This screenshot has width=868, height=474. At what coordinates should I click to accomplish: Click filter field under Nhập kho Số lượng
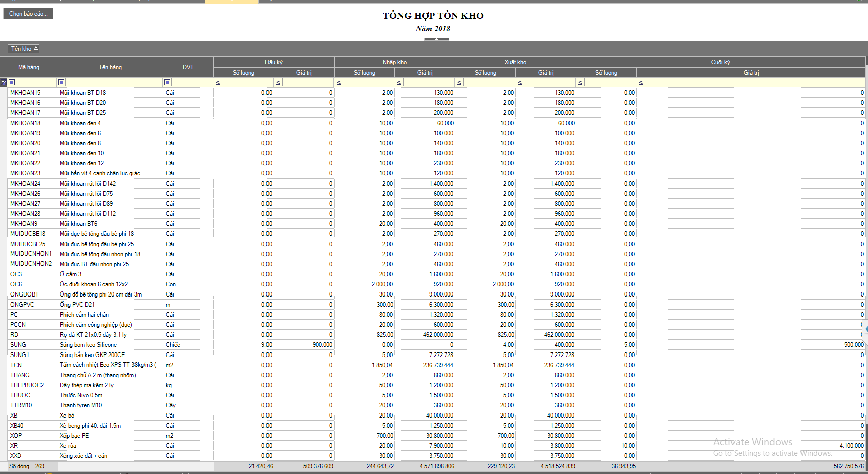pyautogui.click(x=368, y=82)
